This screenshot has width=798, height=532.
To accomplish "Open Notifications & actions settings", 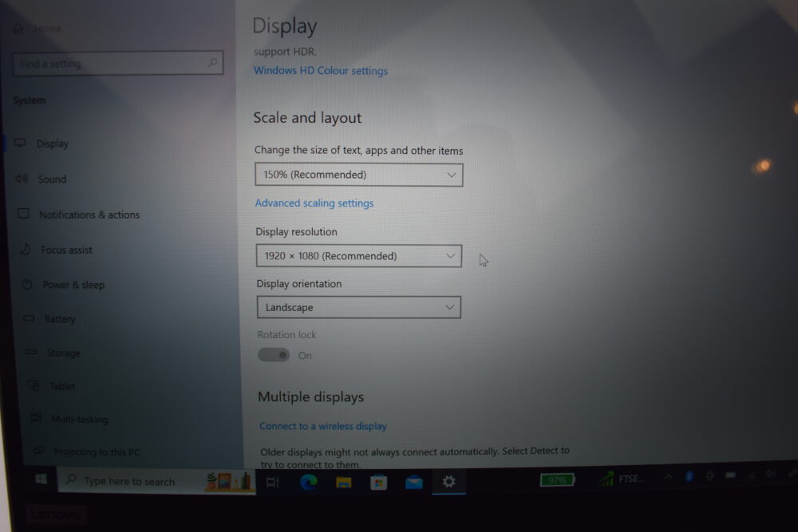I will tap(89, 215).
